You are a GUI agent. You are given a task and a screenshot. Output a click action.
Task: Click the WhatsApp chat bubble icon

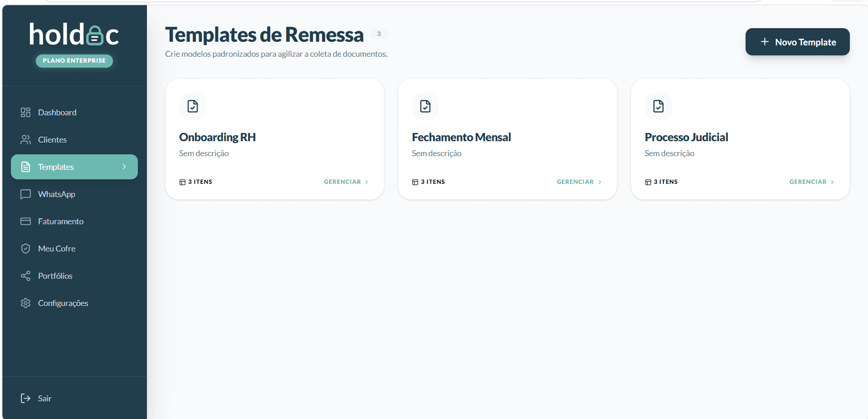pos(25,194)
